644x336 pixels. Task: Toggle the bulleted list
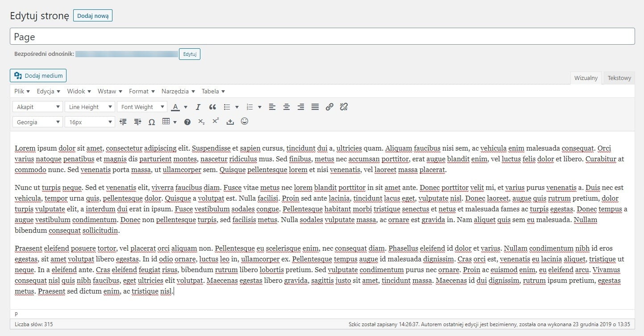(227, 107)
